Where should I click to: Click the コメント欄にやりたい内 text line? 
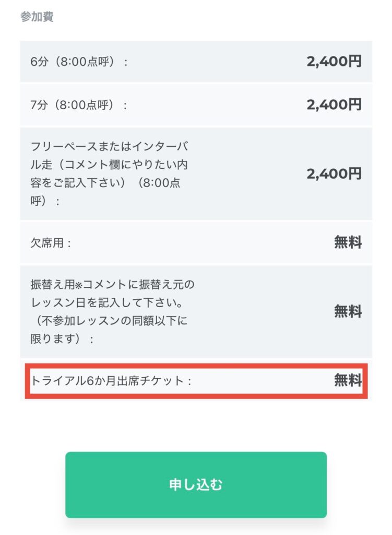[110, 164]
